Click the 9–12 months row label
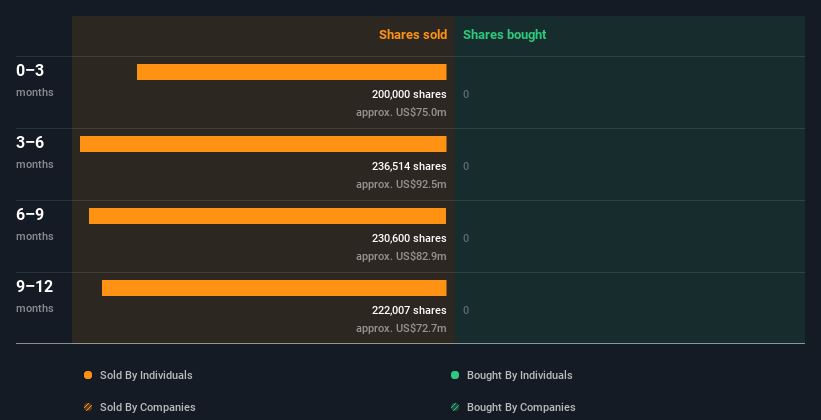821x420 pixels. 35,296
